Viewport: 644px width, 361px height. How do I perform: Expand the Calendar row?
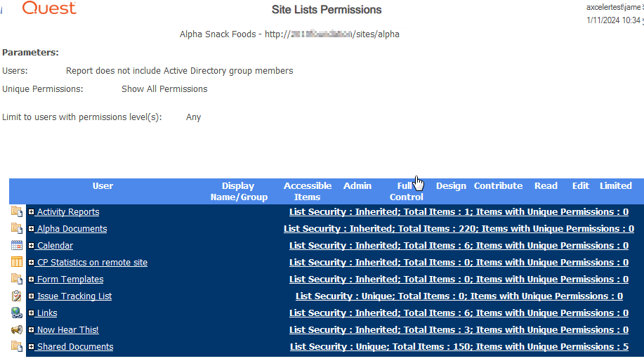pyautogui.click(x=32, y=246)
